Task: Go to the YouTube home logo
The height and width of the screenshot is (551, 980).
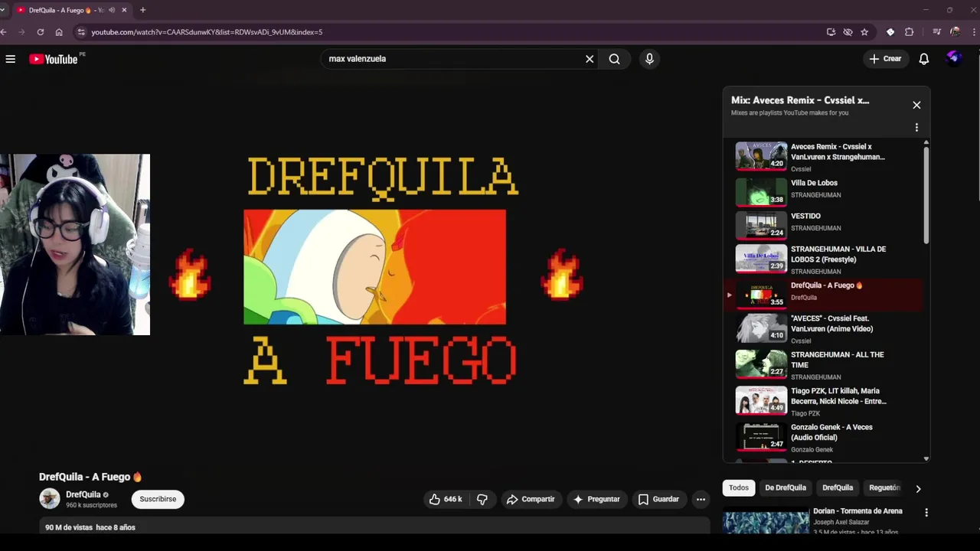Action: (54, 59)
